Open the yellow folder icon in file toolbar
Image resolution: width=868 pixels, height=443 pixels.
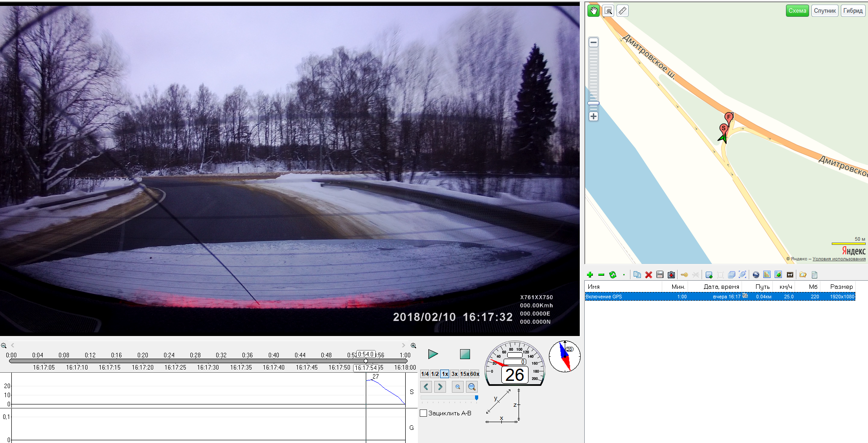click(803, 275)
